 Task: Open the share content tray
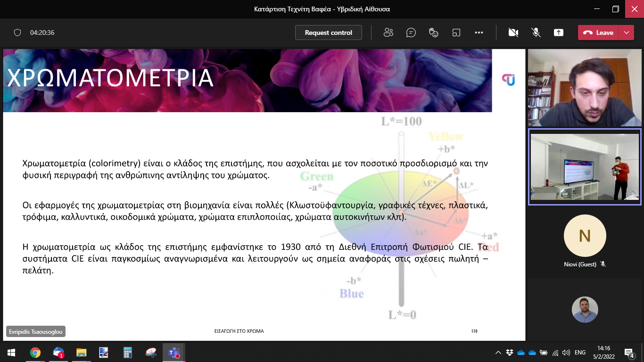(x=559, y=33)
